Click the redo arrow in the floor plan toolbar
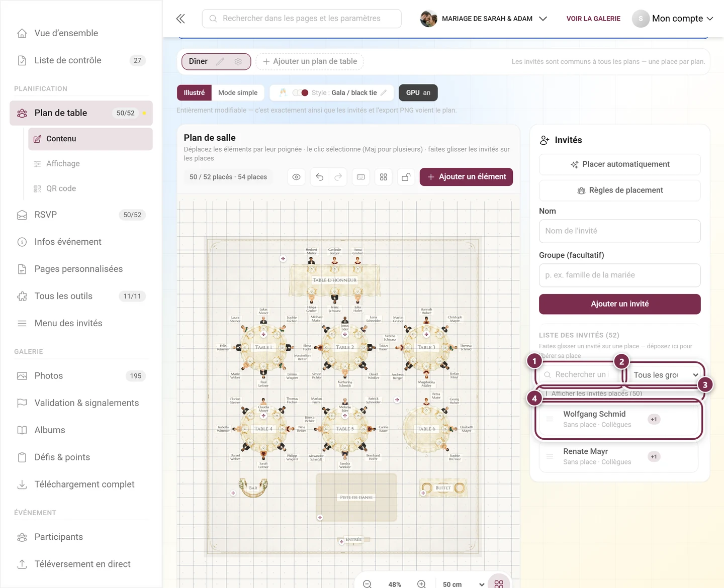This screenshot has height=588, width=724. (338, 177)
